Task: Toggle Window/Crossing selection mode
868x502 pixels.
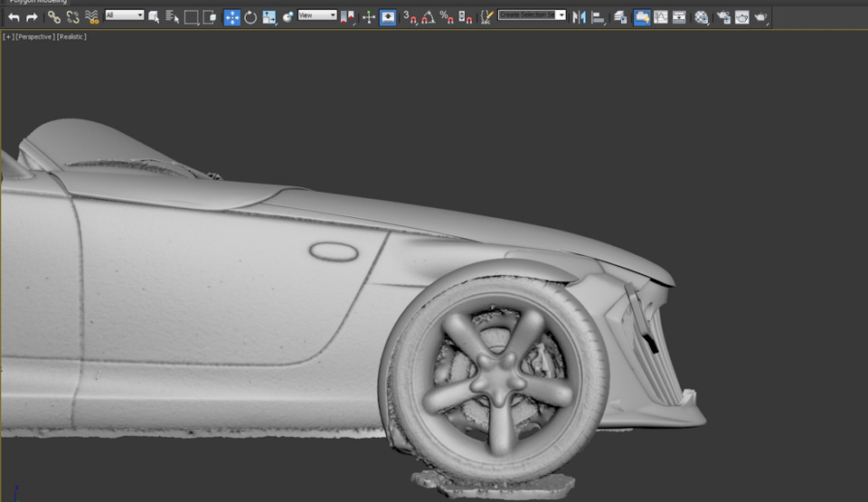Action: pyautogui.click(x=210, y=17)
